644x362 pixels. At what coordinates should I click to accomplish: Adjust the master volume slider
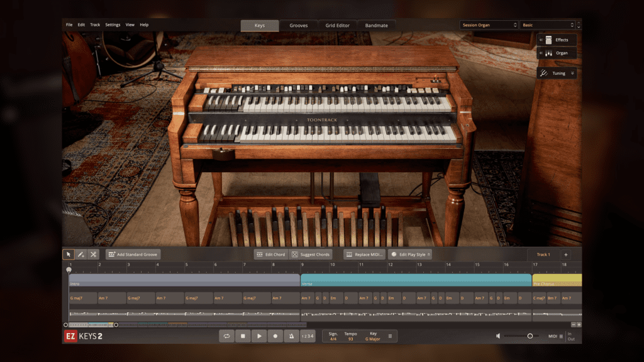(x=530, y=336)
